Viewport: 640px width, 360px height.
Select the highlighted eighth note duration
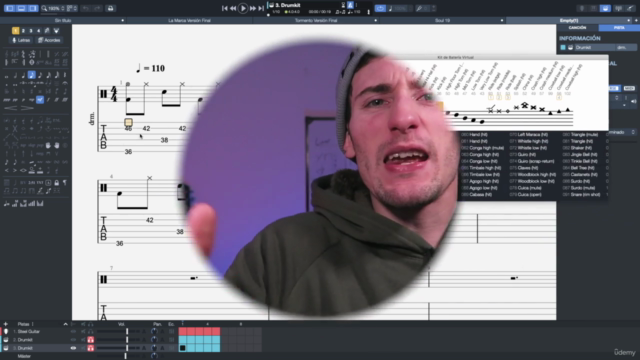(31, 75)
